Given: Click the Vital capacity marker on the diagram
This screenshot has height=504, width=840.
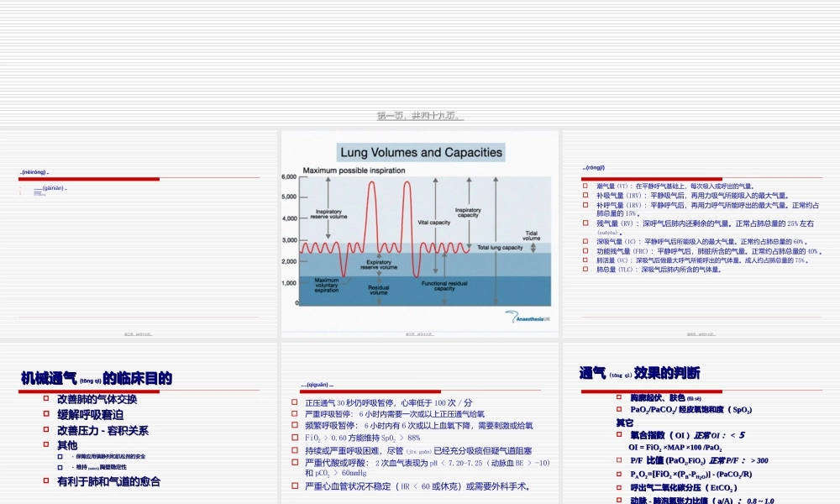Looking at the screenshot, I should [434, 222].
